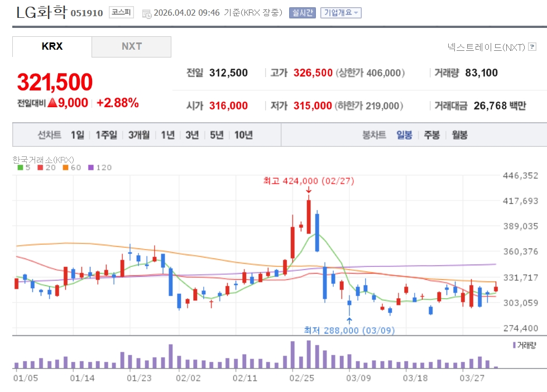The height and width of the screenshot is (392, 547).
Task: Choose the 월봉 monthly candle chart
Action: [x=460, y=135]
